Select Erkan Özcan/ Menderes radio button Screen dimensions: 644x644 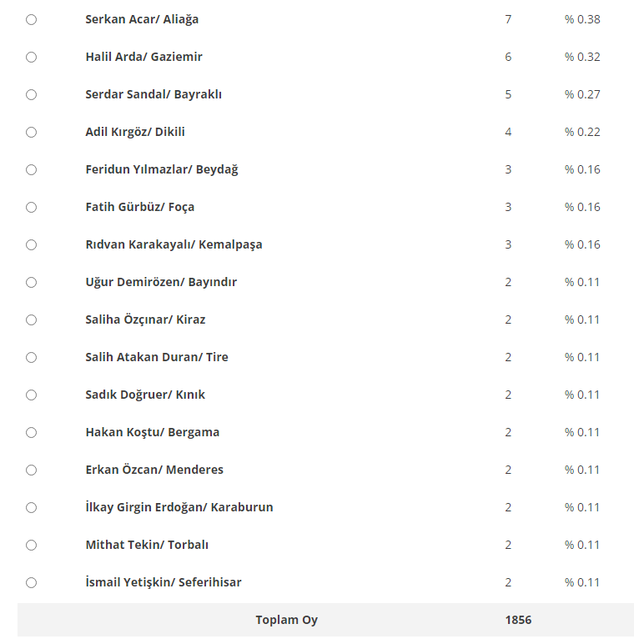tap(32, 470)
